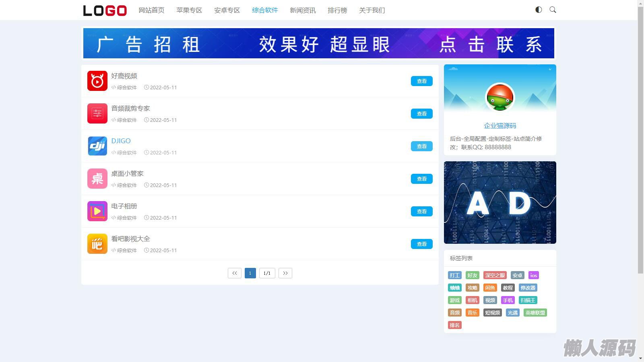The height and width of the screenshot is (362, 644).
Task: Select the pink 桌面小管家 icon
Action: (97, 179)
